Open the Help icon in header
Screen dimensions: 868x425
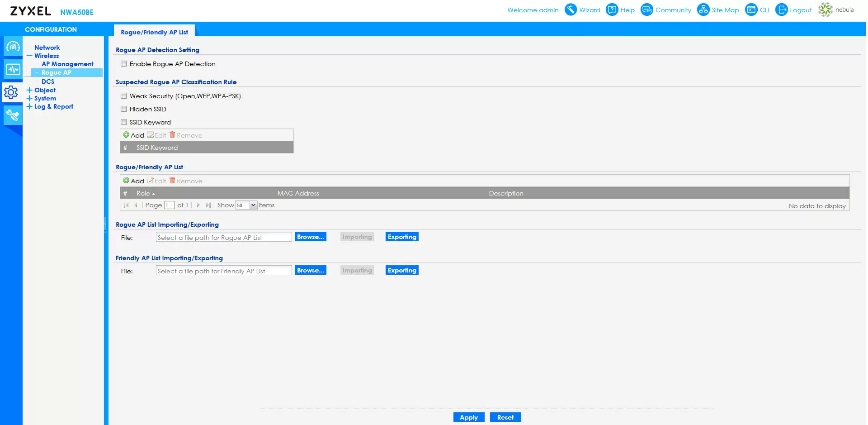point(612,10)
